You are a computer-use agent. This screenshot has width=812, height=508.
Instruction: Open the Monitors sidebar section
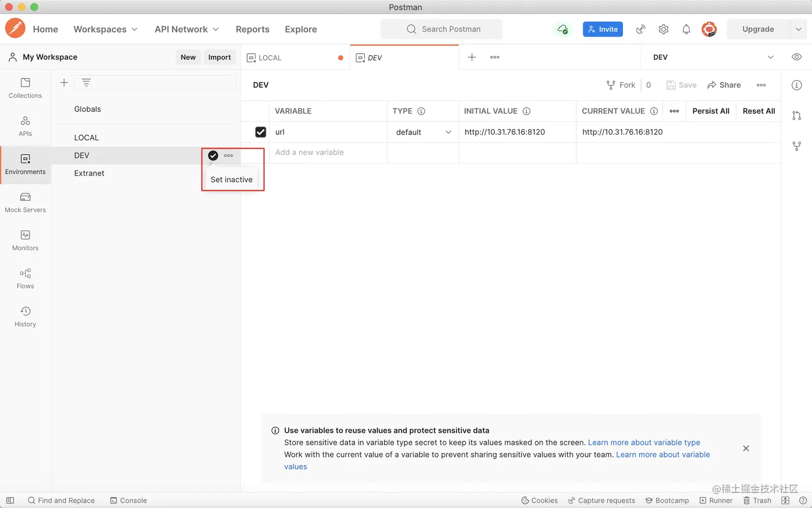pyautogui.click(x=25, y=241)
